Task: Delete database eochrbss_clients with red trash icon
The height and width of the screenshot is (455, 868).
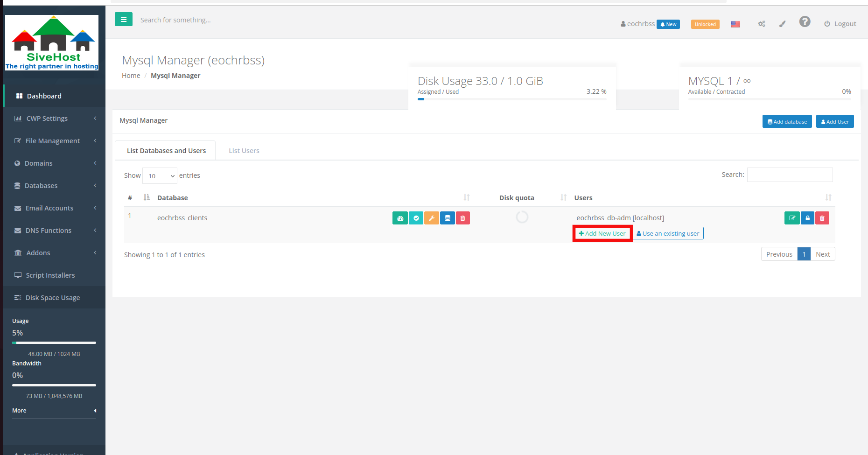Action: [x=463, y=218]
